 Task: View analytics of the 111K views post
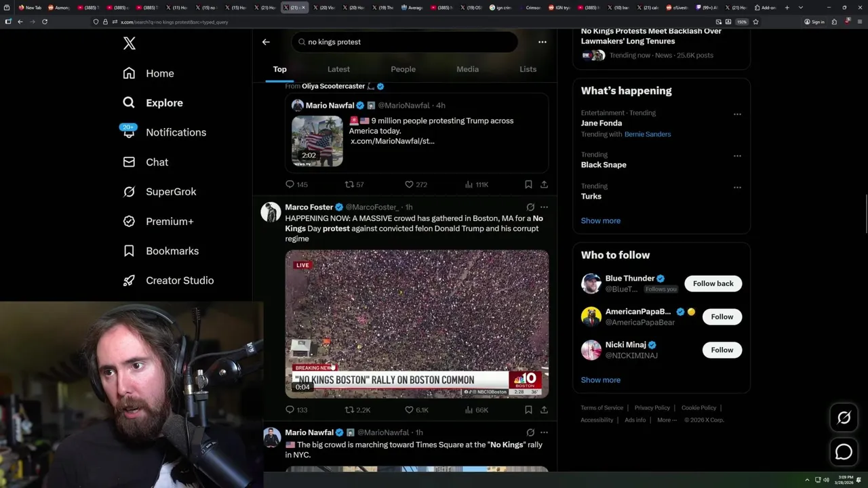pyautogui.click(x=476, y=184)
